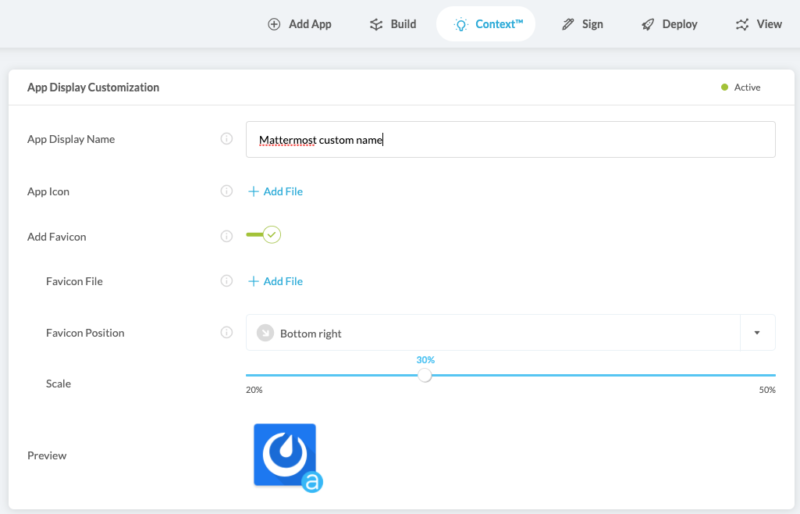Click the Mattermost app icon preview
800x514 pixels.
point(288,458)
